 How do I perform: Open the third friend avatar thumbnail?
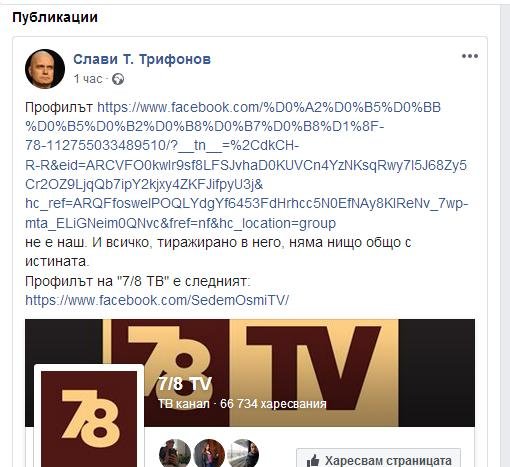point(244,453)
